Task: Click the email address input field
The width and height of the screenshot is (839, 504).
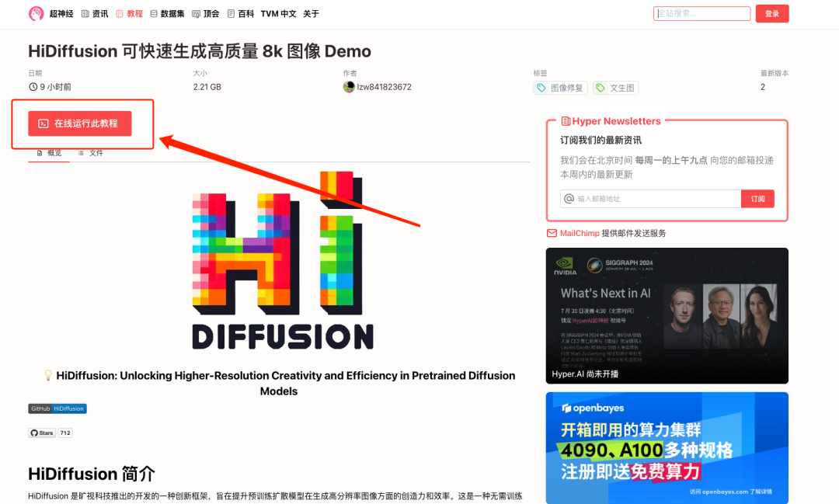Action: pyautogui.click(x=651, y=199)
